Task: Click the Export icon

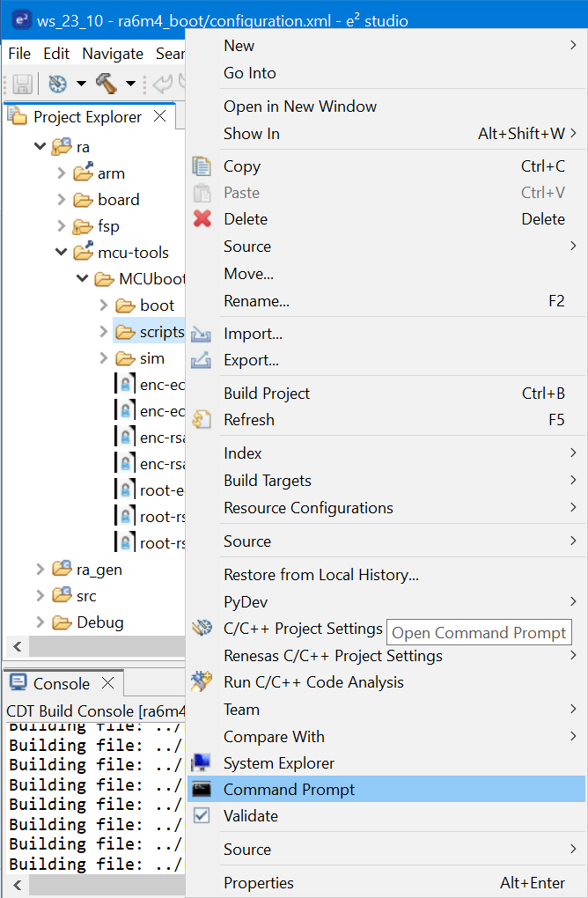Action: (x=201, y=360)
